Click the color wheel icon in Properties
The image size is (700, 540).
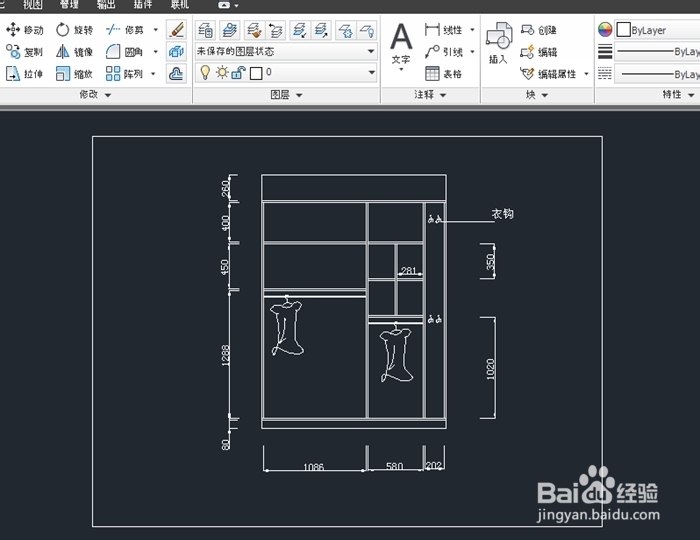pyautogui.click(x=605, y=30)
